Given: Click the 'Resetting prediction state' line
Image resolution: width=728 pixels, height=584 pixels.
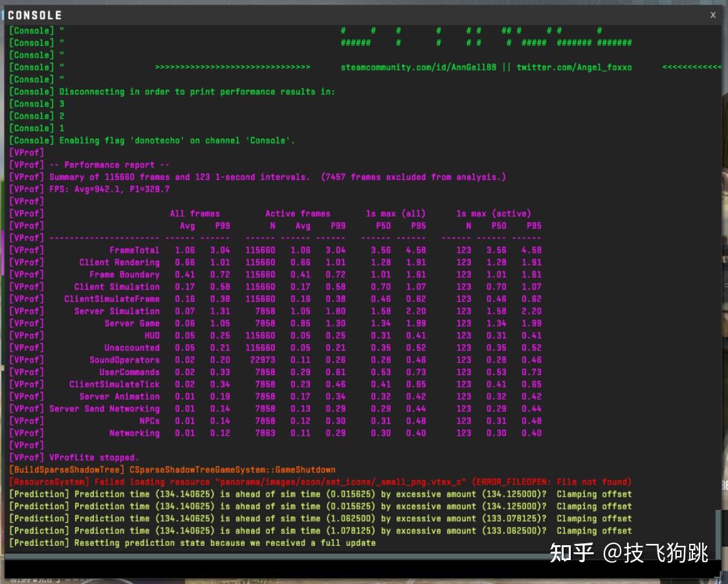Looking at the screenshot, I should (x=192, y=543).
